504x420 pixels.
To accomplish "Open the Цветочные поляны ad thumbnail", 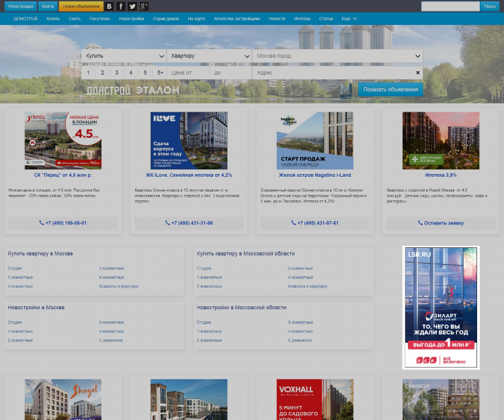I will [x=441, y=140].
